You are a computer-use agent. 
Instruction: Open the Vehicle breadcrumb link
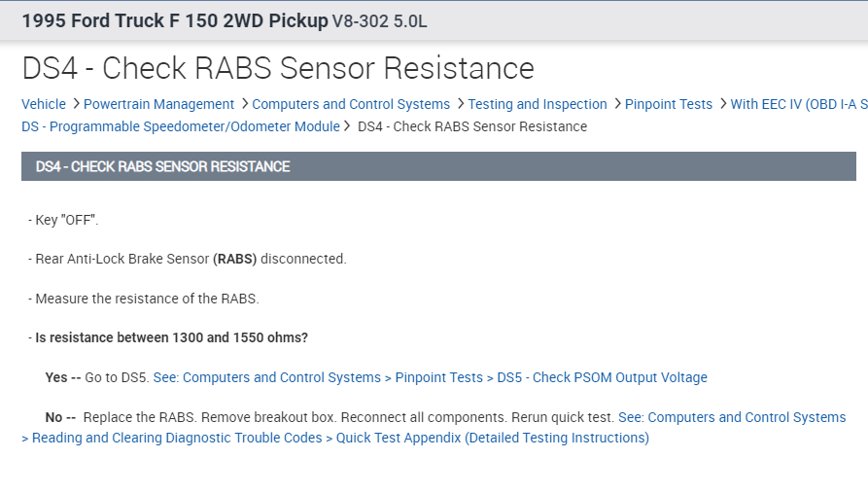pos(44,104)
